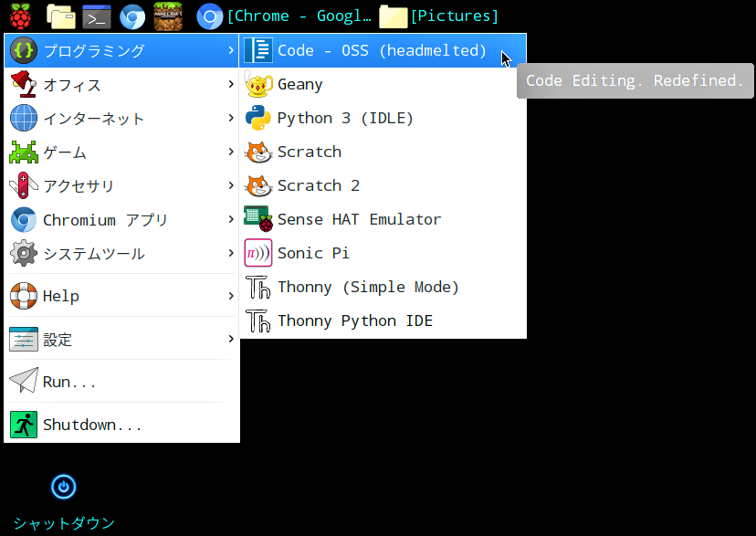Click the Raspberry Pi menu icon

[20, 16]
